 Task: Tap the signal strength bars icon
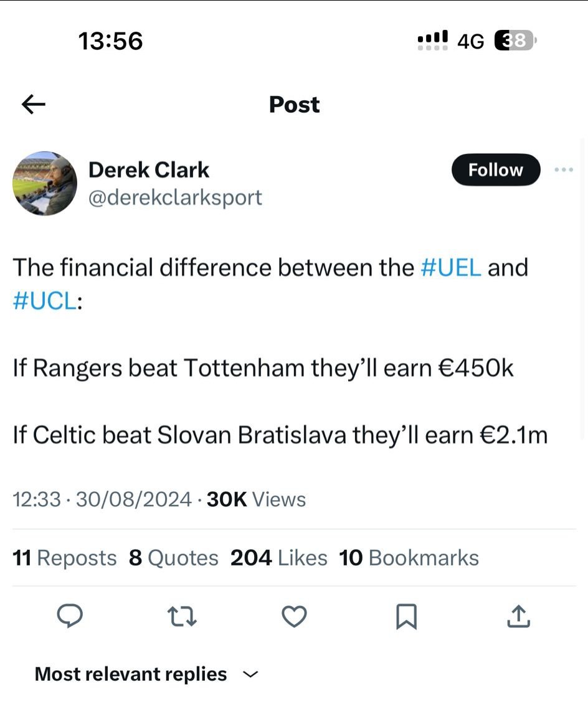(x=432, y=41)
